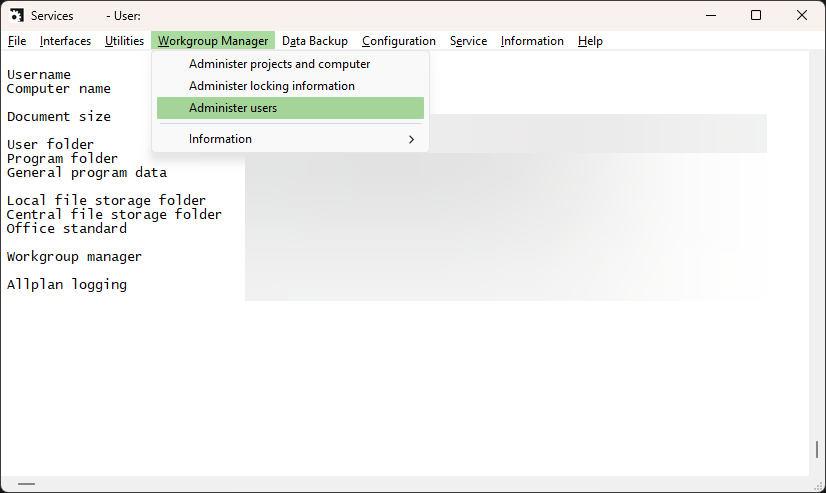
Task: Open the Configuration menu
Action: 399,41
